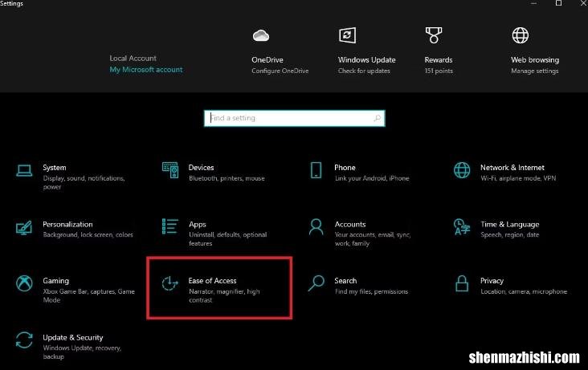
Task: Maximize the Settings window
Action: pyautogui.click(x=559, y=3)
